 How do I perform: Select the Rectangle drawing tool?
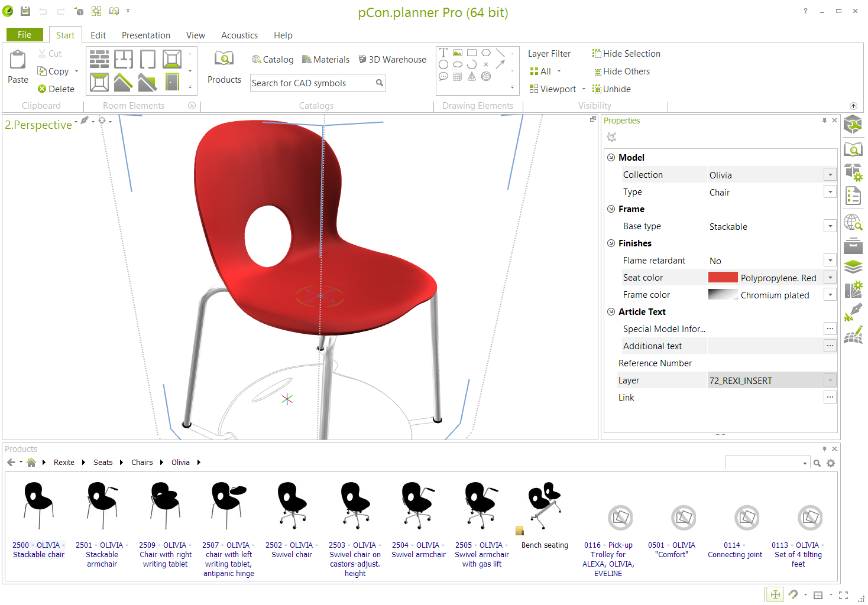[x=472, y=53]
